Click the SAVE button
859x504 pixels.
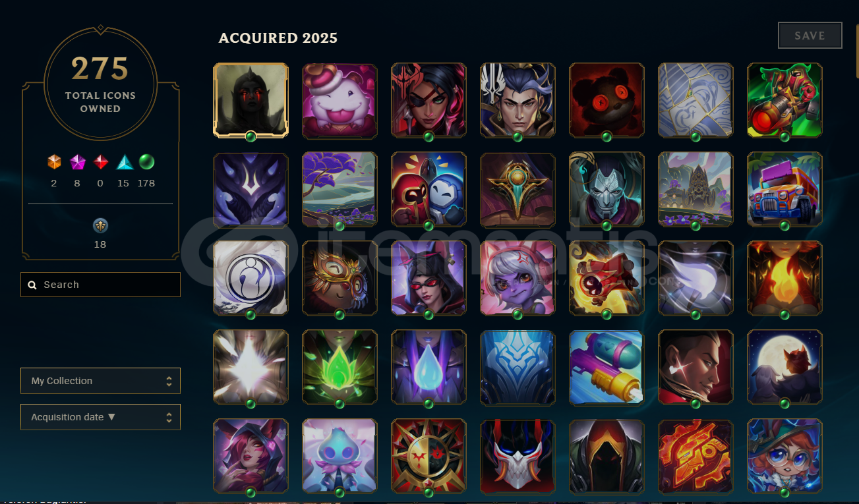click(x=810, y=36)
